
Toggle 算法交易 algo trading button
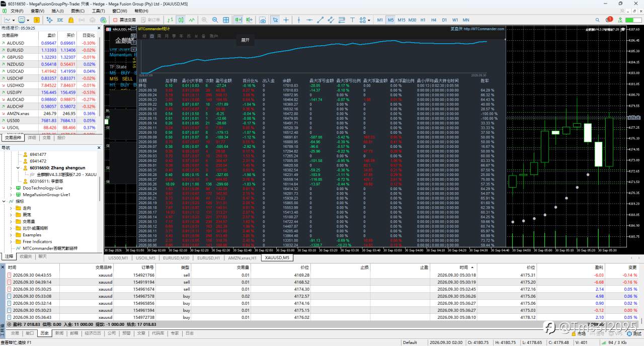click(124, 20)
